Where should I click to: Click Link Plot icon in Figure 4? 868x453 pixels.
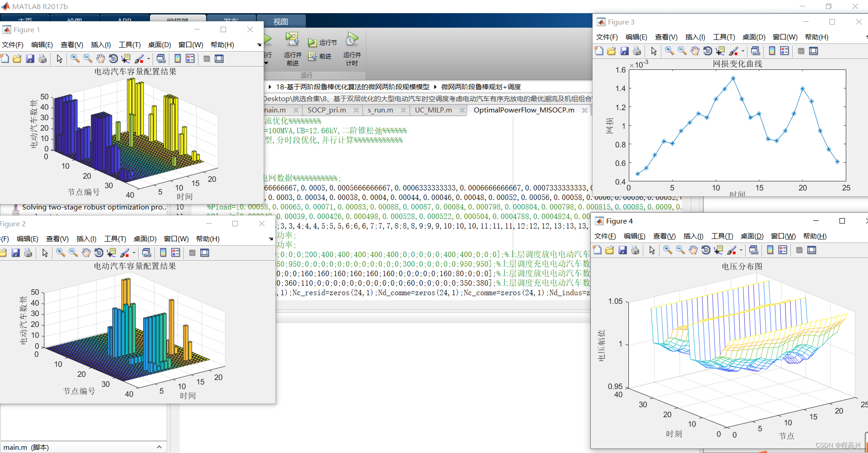[753, 250]
